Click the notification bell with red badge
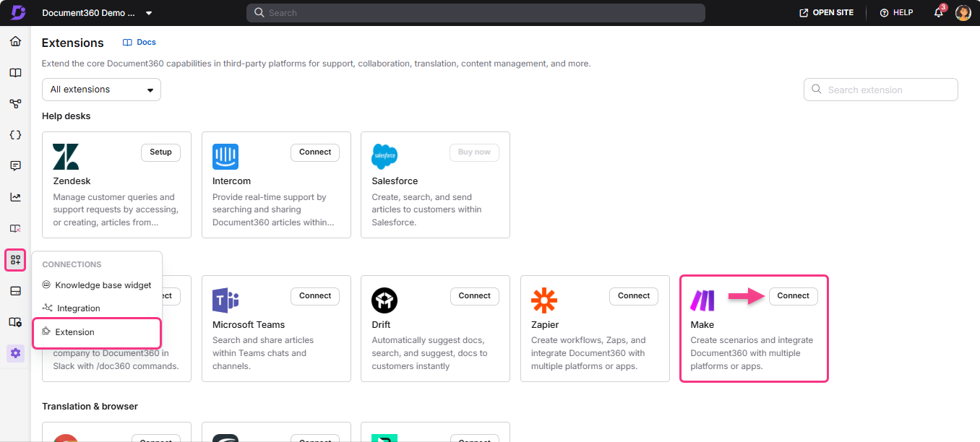The image size is (980, 442). pos(938,12)
